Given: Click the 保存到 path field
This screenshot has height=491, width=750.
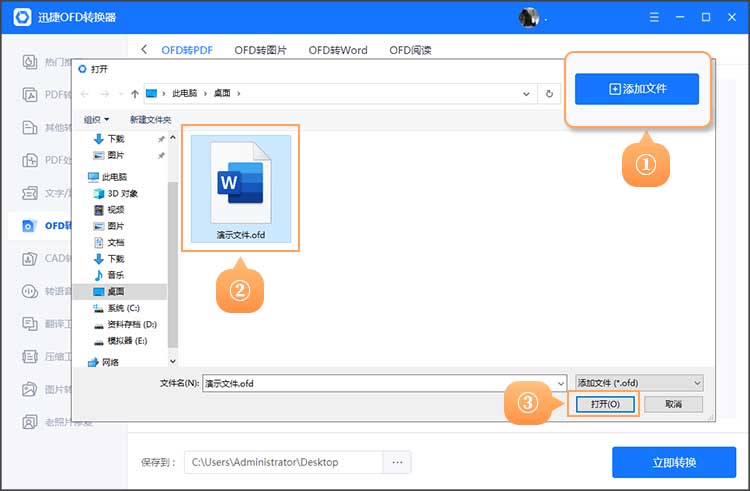Looking at the screenshot, I should click(x=284, y=462).
